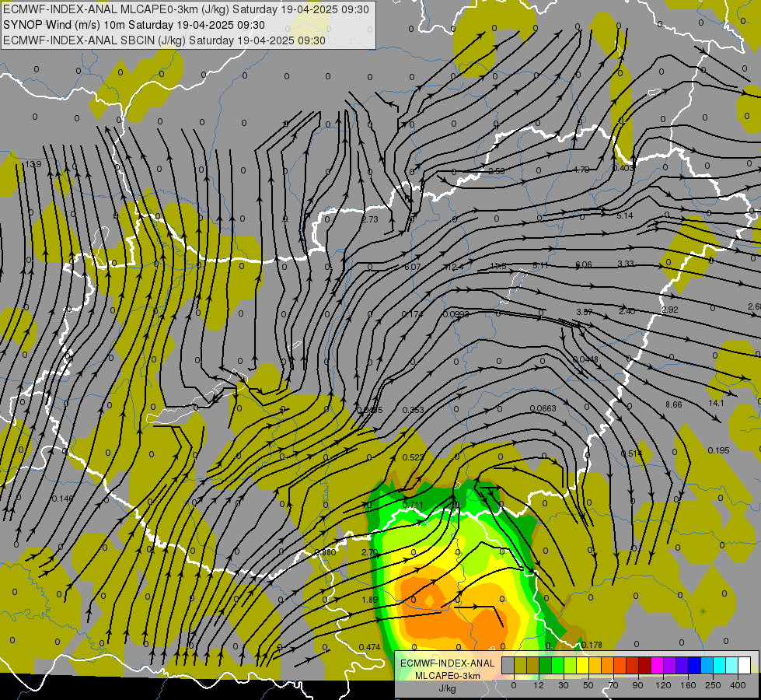Click the legend tick label 120
761x700 pixels.
tap(663, 685)
